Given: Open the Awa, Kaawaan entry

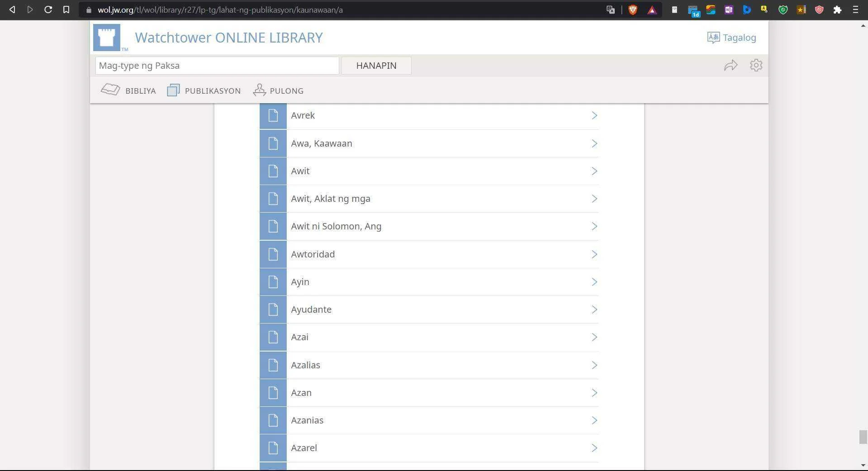Looking at the screenshot, I should point(429,143).
